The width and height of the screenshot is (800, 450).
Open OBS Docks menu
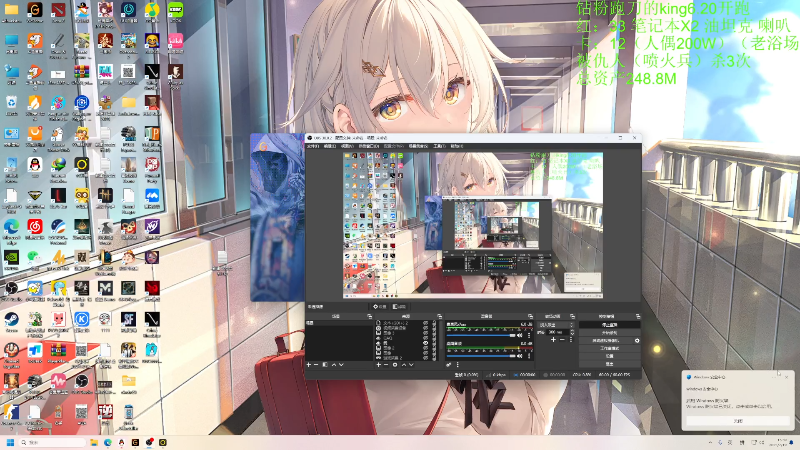tap(369, 146)
